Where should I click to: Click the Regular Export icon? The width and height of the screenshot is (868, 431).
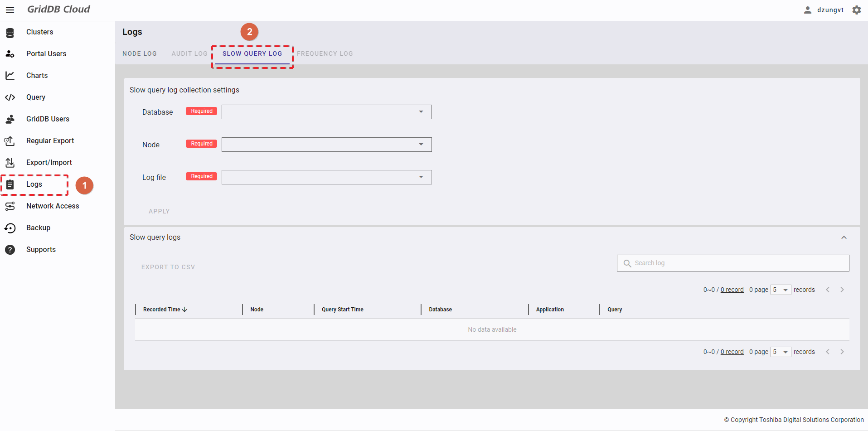(10, 141)
